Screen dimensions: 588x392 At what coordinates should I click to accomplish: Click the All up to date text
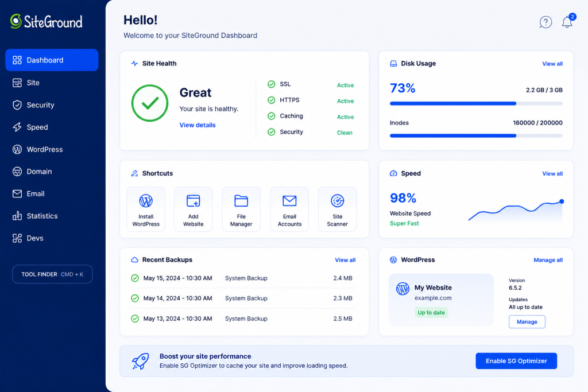point(525,307)
